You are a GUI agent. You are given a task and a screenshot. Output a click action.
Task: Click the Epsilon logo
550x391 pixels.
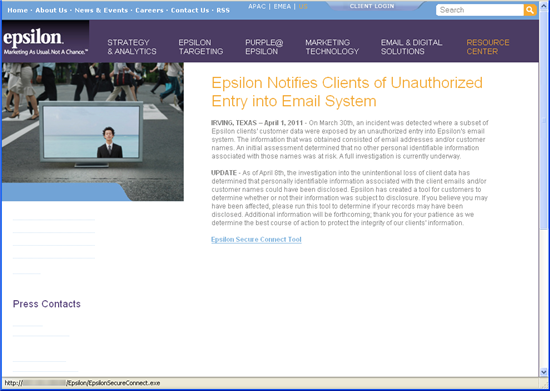45,42
